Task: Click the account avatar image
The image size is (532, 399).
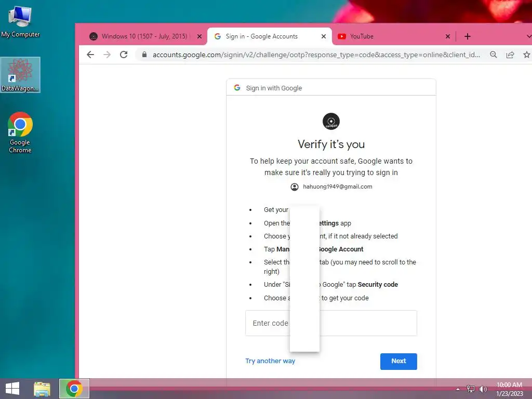Action: pyautogui.click(x=331, y=122)
